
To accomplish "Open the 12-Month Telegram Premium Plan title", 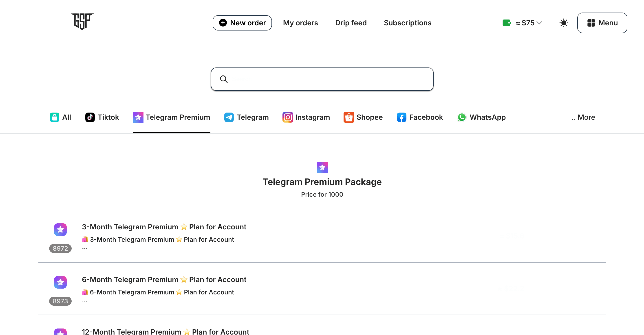I will point(165,331).
